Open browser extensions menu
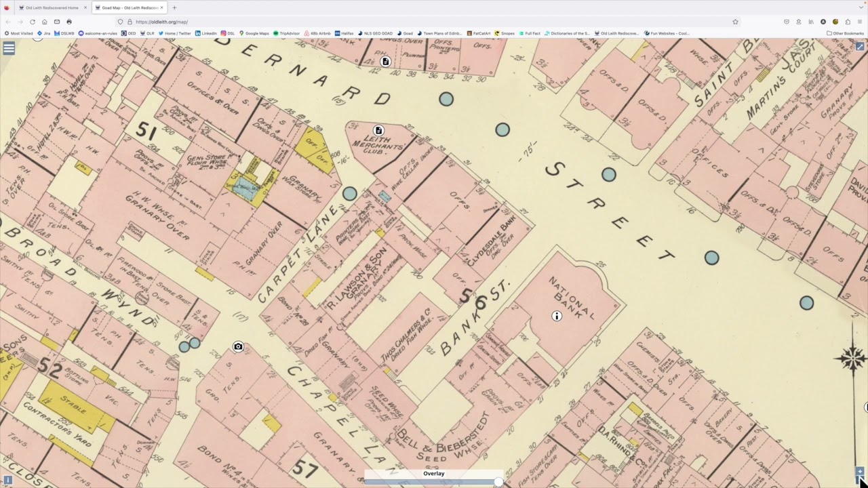This screenshot has height=488, width=868. click(848, 22)
